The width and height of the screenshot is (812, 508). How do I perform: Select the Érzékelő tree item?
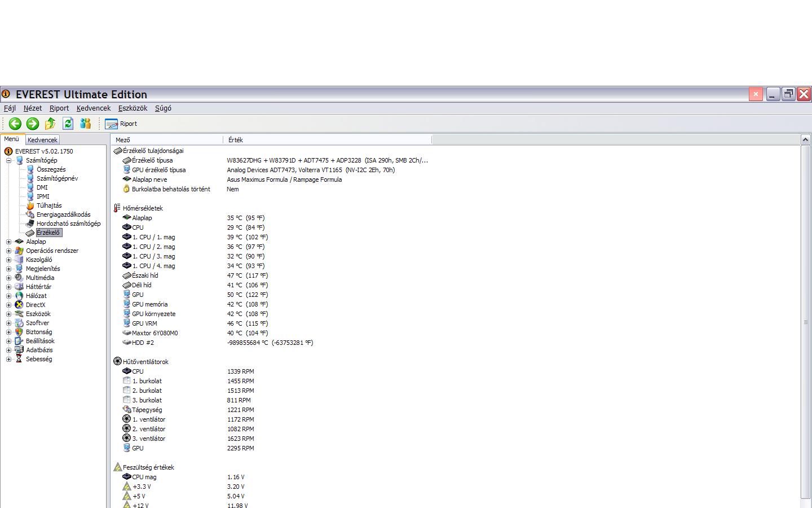48,233
